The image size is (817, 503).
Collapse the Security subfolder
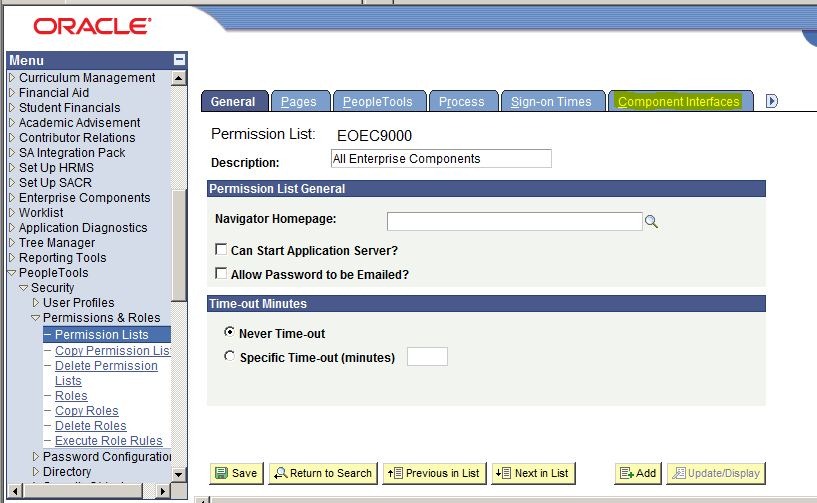point(23,288)
